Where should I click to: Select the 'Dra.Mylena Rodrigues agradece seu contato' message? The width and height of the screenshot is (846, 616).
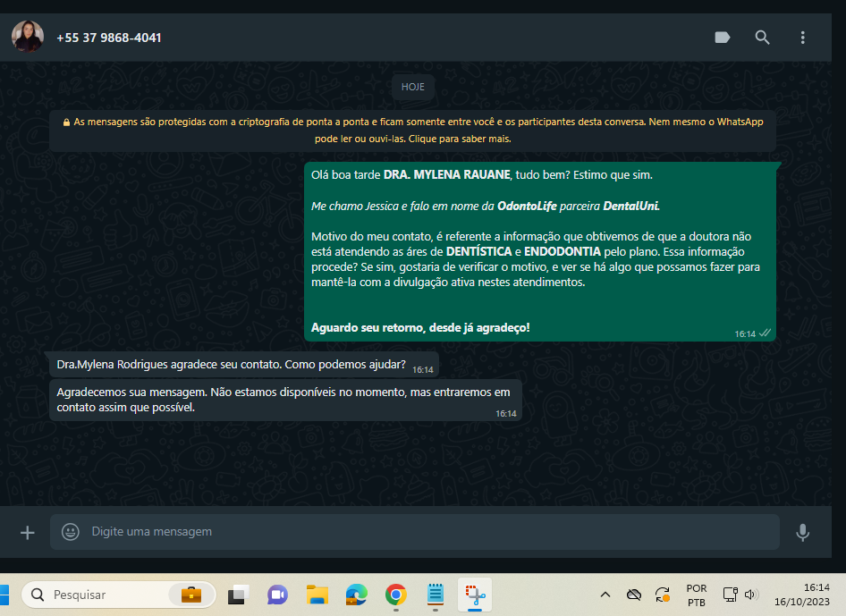point(244,365)
